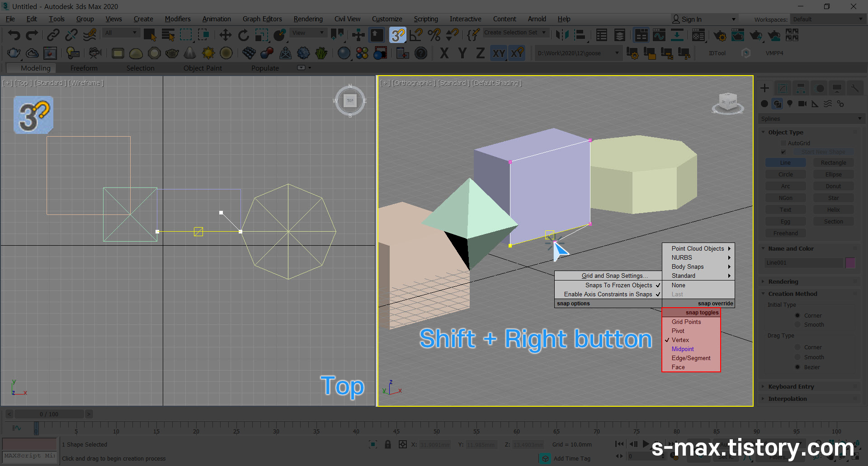
Task: Click the NGon spline button
Action: (x=786, y=198)
